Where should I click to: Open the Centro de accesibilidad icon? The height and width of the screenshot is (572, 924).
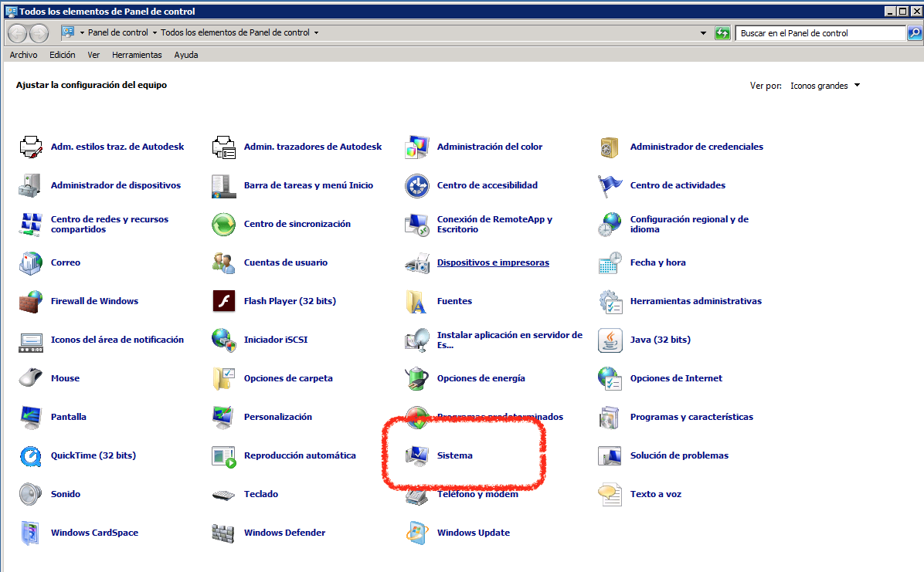pyautogui.click(x=417, y=185)
